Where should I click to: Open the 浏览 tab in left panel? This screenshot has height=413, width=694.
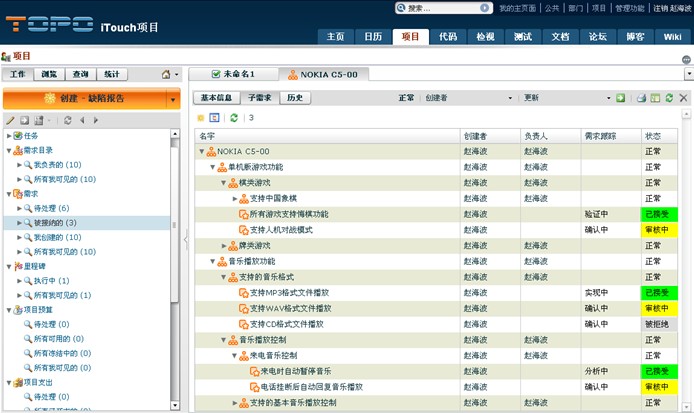pyautogui.click(x=49, y=74)
